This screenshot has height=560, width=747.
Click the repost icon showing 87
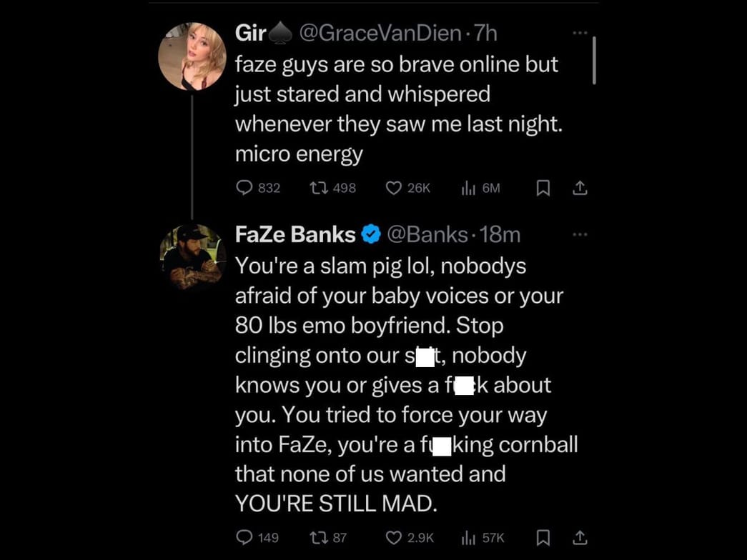pos(317,537)
